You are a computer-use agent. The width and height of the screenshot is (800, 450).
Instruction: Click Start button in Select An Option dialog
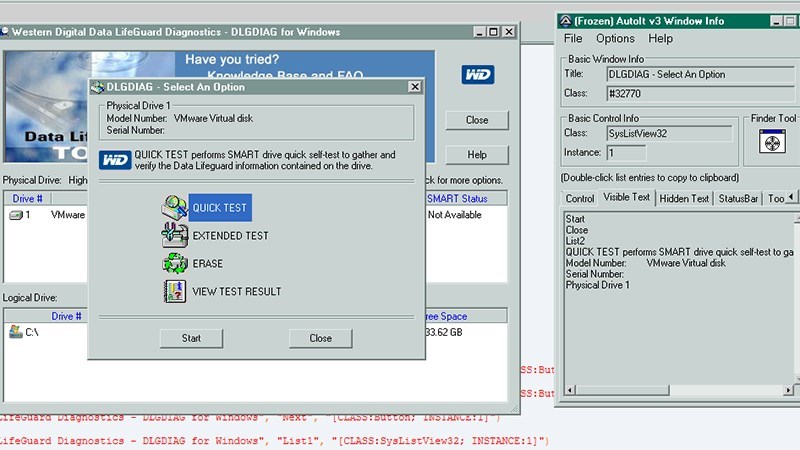pos(191,338)
